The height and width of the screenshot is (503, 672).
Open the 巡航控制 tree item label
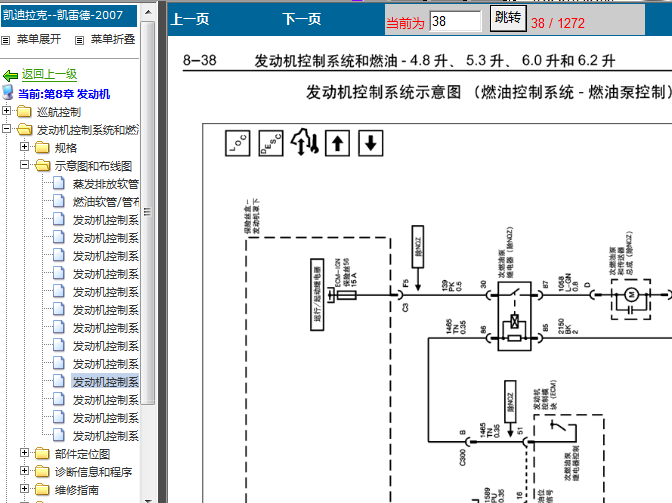pos(59,112)
